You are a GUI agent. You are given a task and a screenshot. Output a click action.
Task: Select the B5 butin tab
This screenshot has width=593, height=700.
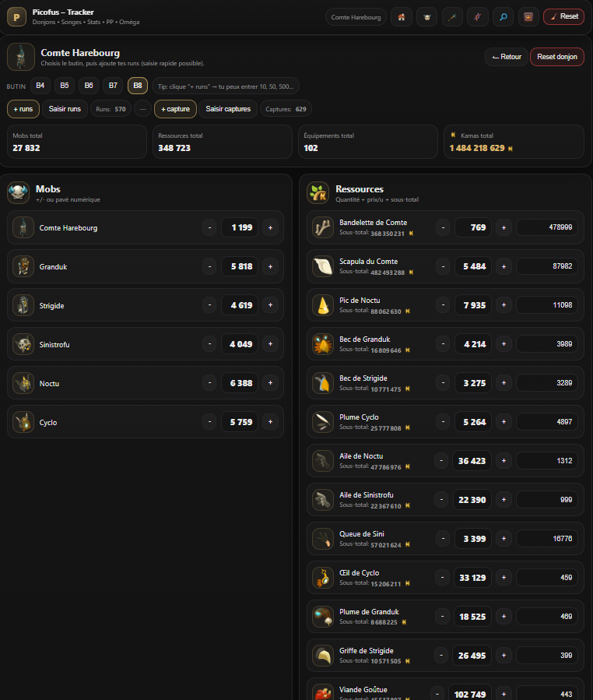pos(65,86)
